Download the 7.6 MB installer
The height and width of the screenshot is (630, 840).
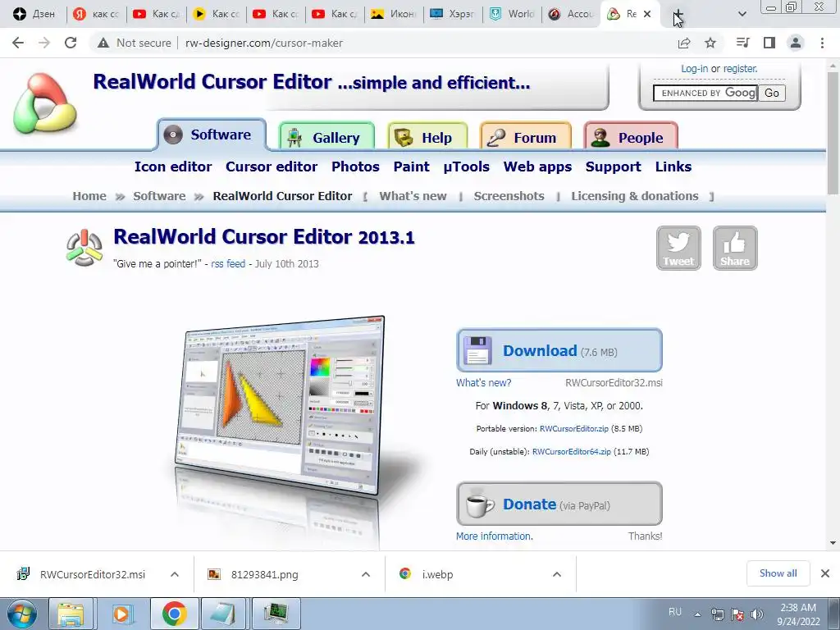(x=559, y=350)
